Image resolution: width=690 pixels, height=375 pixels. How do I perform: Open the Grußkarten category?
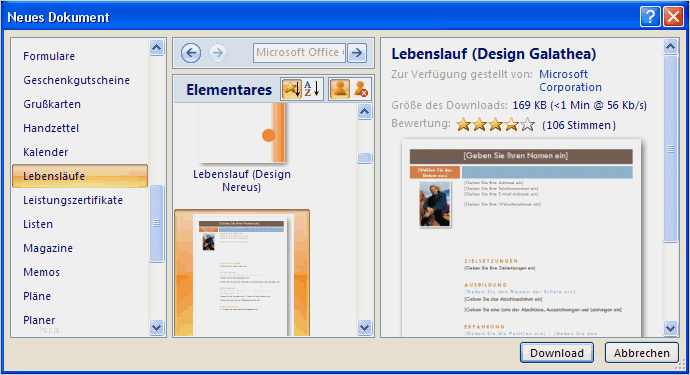[52, 104]
